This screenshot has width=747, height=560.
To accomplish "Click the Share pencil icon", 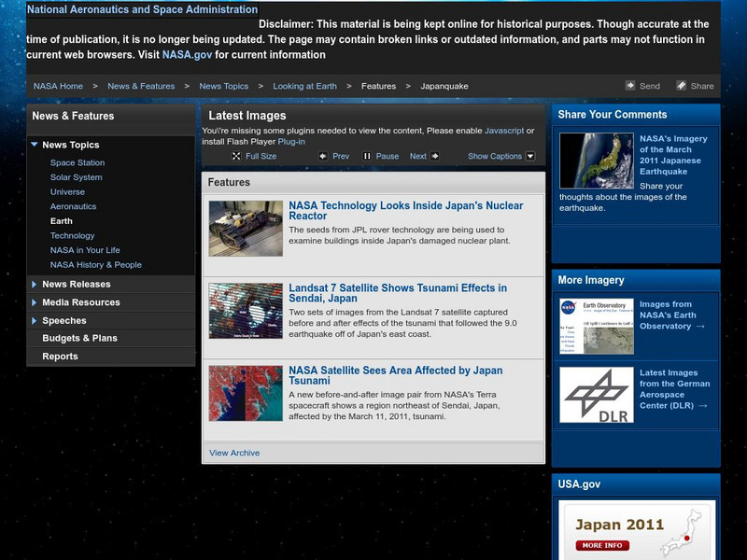I will (x=682, y=86).
